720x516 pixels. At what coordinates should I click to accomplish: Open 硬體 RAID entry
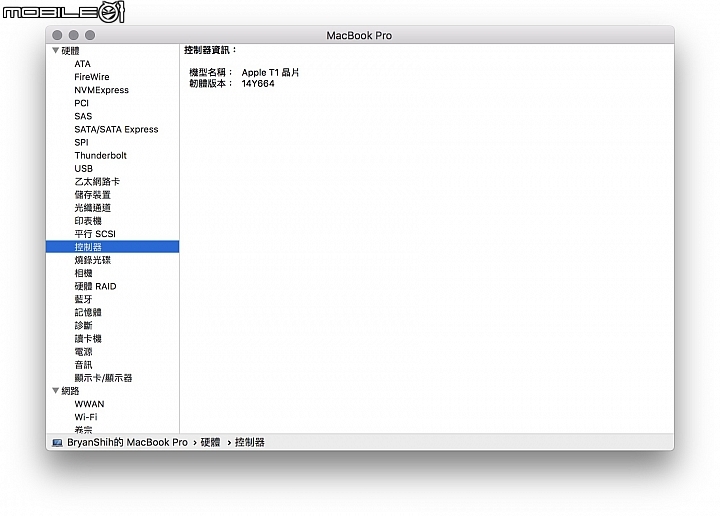(96, 286)
